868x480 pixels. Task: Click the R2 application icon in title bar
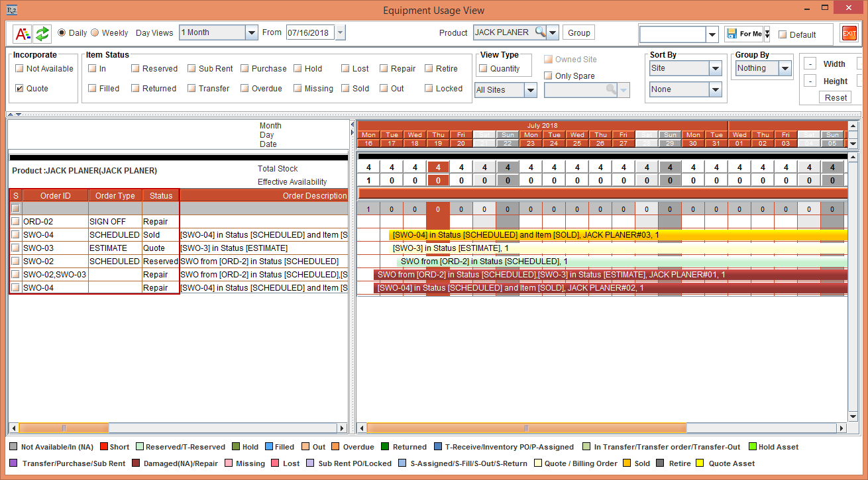[11, 10]
